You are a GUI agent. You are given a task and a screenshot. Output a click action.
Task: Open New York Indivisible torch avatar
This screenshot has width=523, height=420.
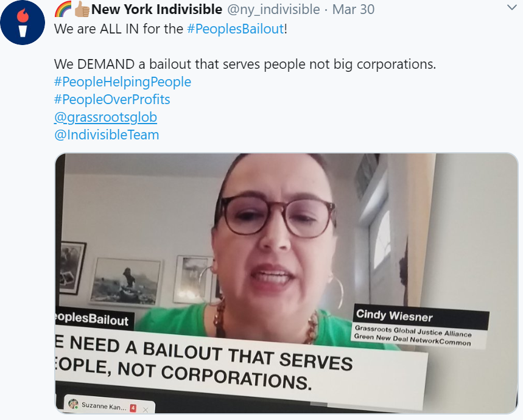23,23
